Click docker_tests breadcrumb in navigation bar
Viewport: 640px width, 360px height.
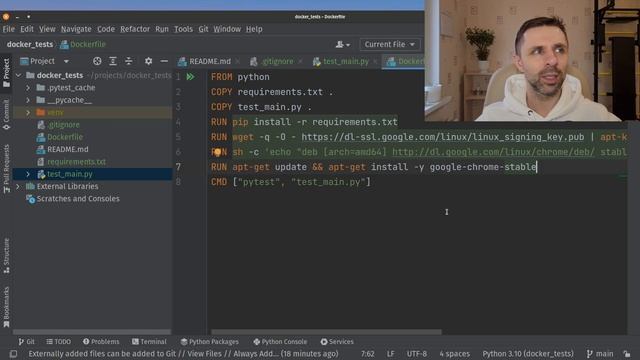30,44
